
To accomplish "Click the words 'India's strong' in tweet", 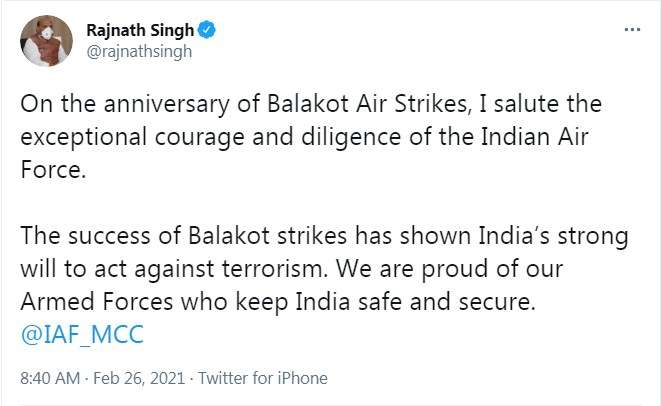I will tap(553, 236).
